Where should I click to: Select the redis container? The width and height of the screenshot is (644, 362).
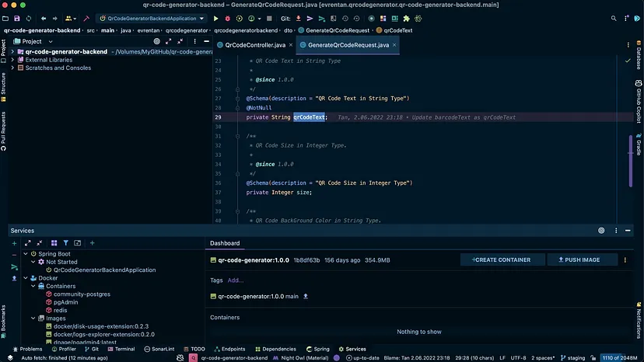pyautogui.click(x=56, y=310)
